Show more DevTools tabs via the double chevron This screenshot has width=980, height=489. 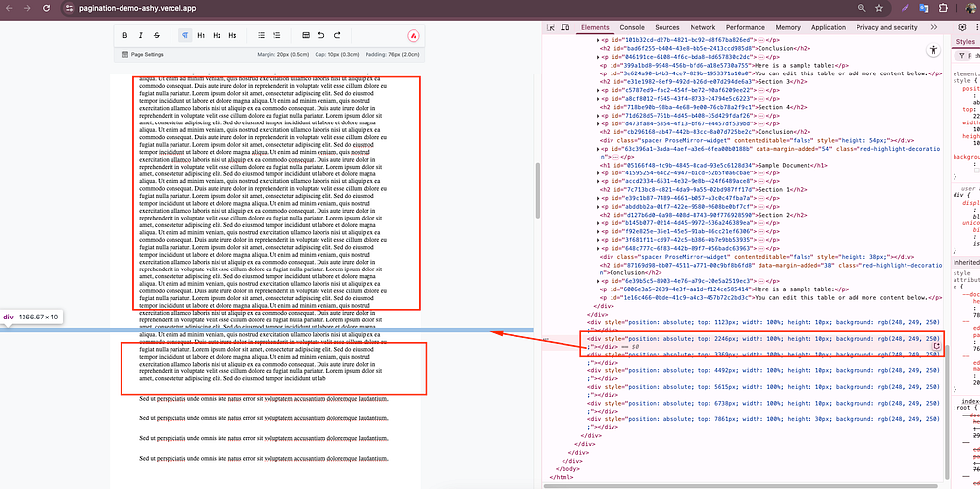click(x=934, y=27)
